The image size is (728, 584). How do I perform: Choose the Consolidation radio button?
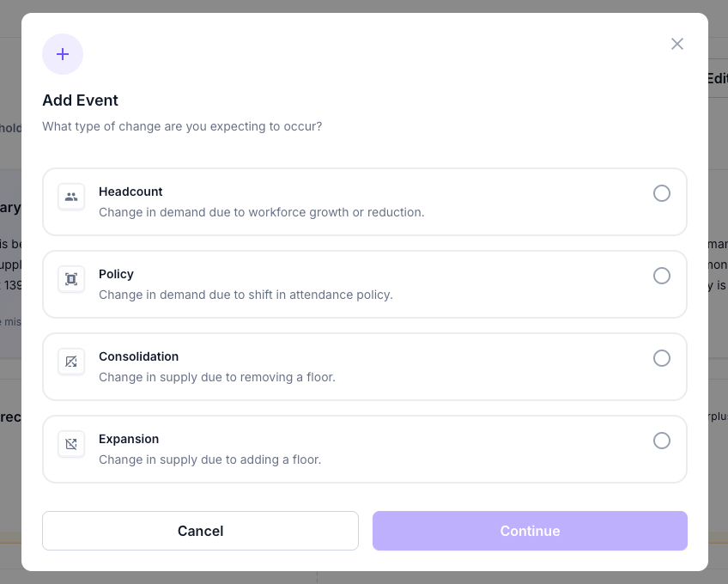(x=662, y=358)
